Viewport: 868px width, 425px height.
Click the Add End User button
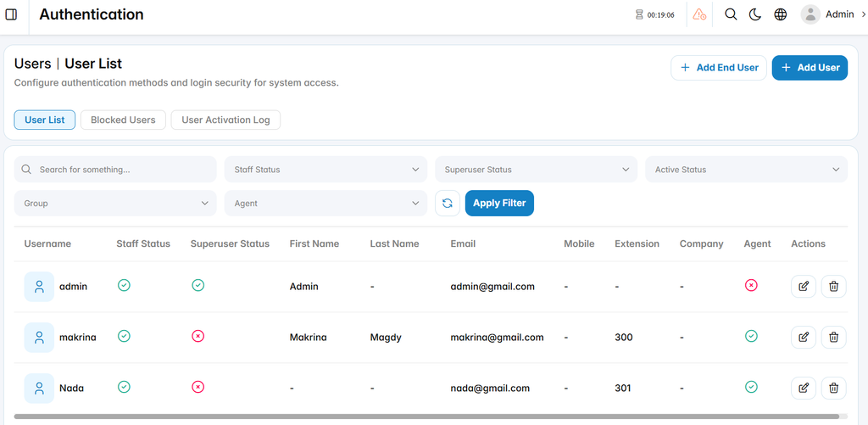pos(719,68)
